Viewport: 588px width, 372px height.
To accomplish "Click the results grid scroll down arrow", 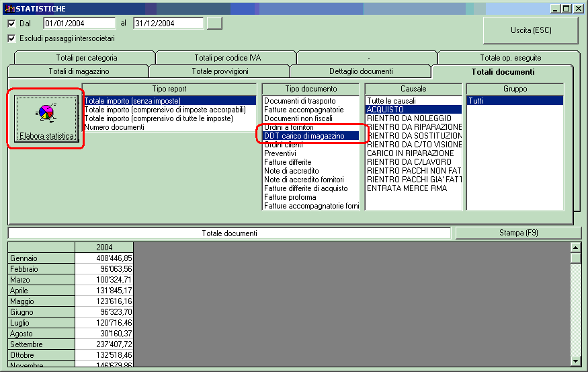I will pyautogui.click(x=575, y=361).
